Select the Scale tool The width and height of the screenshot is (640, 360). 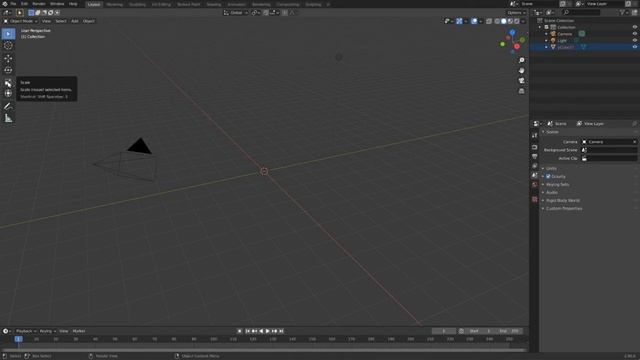tap(8, 82)
